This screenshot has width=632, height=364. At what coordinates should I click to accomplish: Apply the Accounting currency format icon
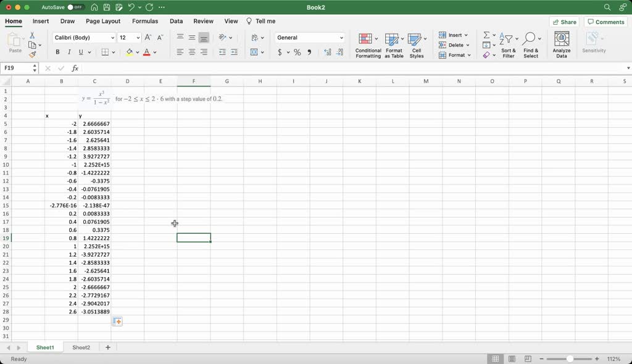coord(280,53)
